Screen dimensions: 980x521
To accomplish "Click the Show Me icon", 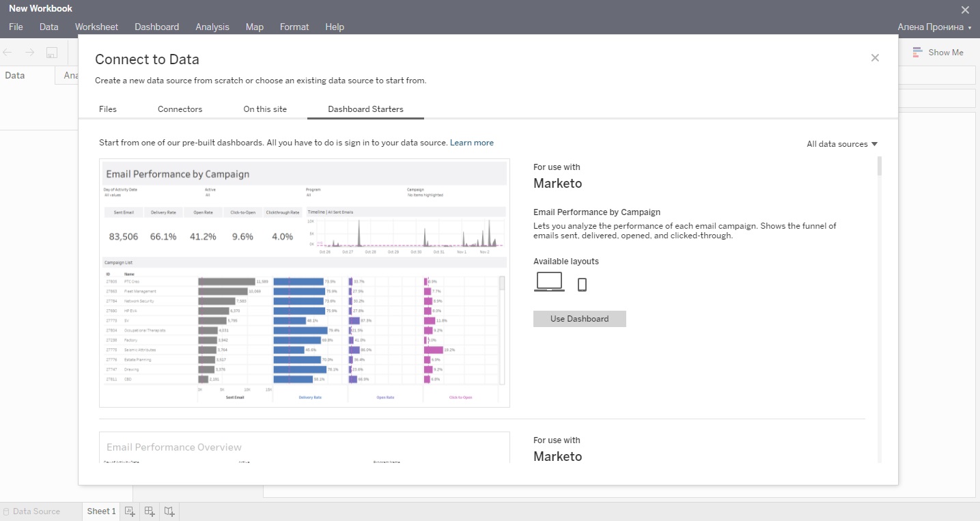I will coord(917,53).
